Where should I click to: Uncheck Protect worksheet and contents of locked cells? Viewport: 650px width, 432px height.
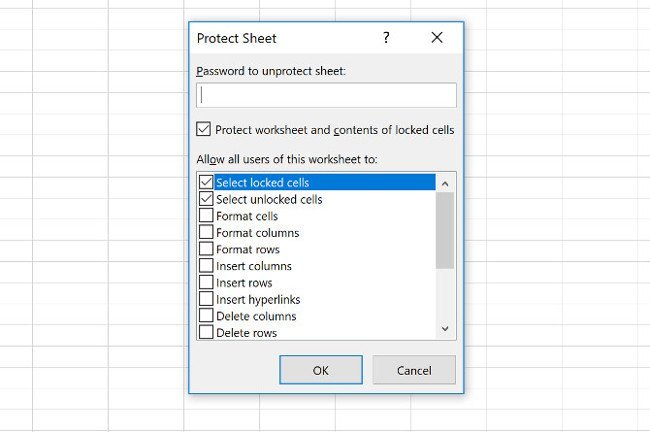point(204,129)
